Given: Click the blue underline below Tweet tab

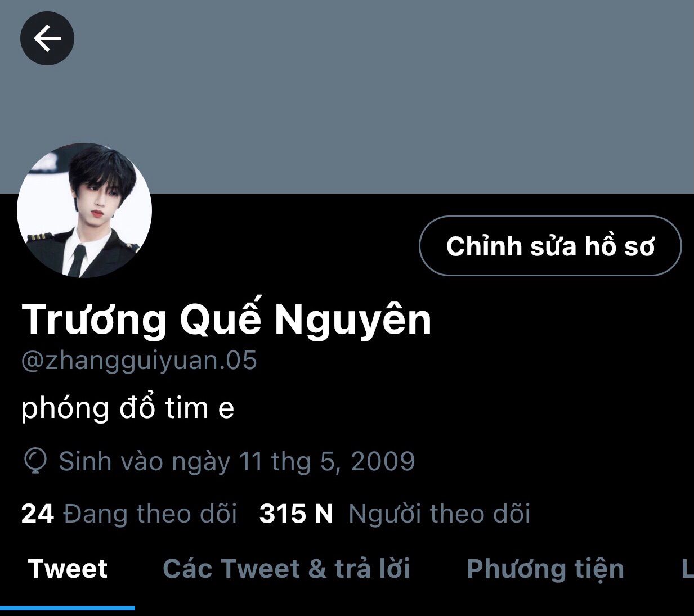Looking at the screenshot, I should point(68,608).
